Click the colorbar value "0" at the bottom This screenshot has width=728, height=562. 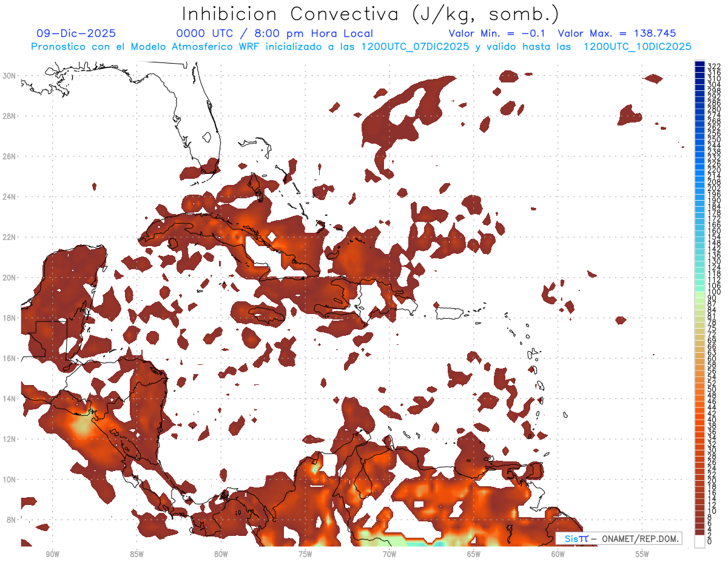[x=710, y=541]
